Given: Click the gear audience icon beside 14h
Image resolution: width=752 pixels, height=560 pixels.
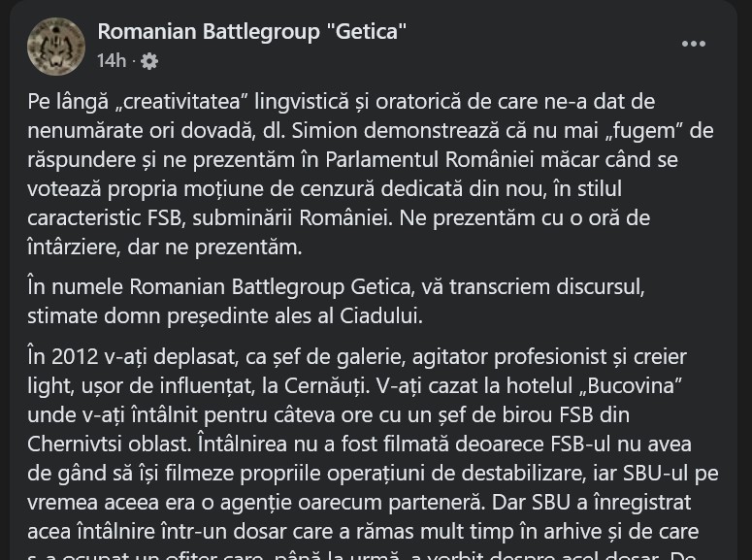Looking at the screenshot, I should (149, 61).
